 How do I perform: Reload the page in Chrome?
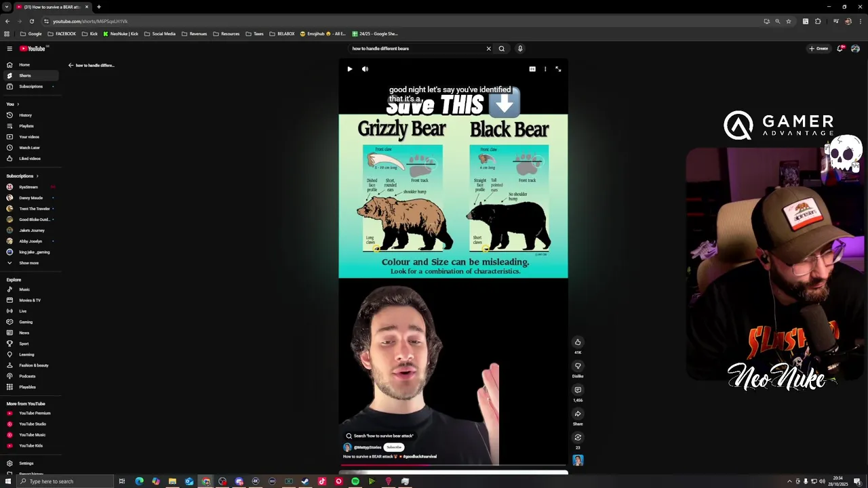coord(31,21)
